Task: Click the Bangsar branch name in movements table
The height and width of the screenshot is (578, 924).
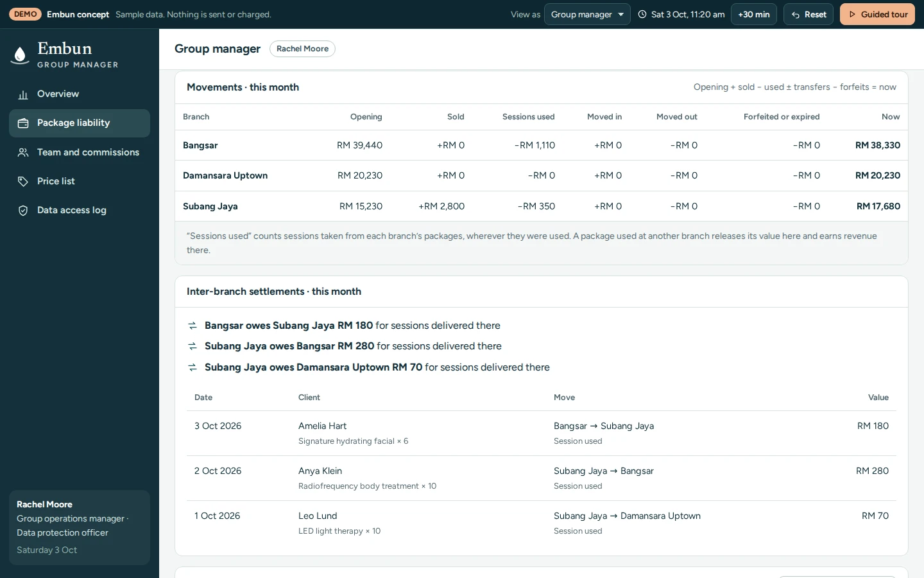Action: point(200,145)
